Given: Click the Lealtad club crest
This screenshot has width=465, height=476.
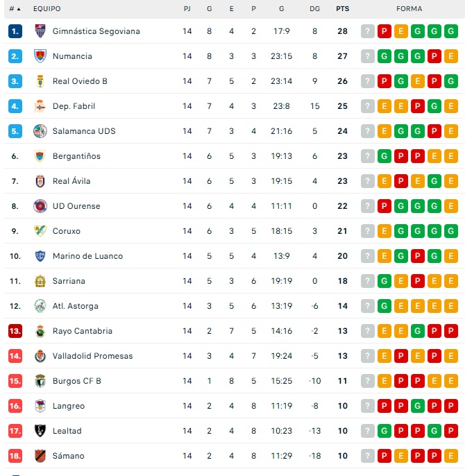Looking at the screenshot, I should point(40,431).
